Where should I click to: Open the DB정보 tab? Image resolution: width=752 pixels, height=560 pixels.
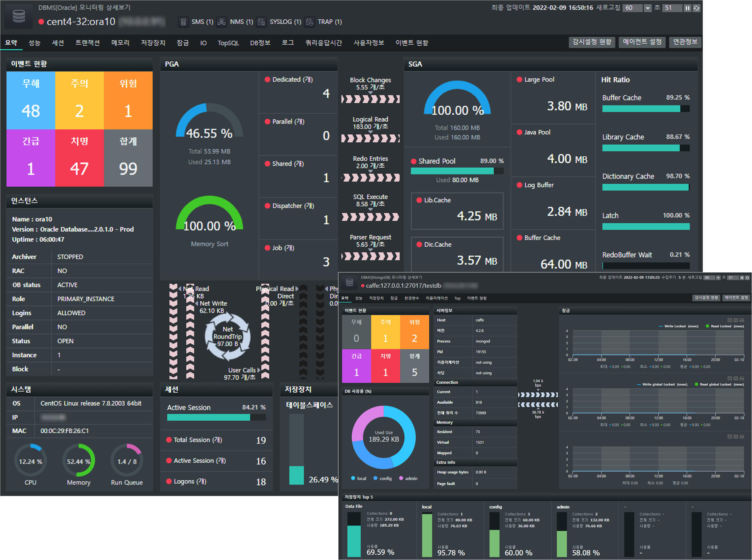pyautogui.click(x=260, y=43)
